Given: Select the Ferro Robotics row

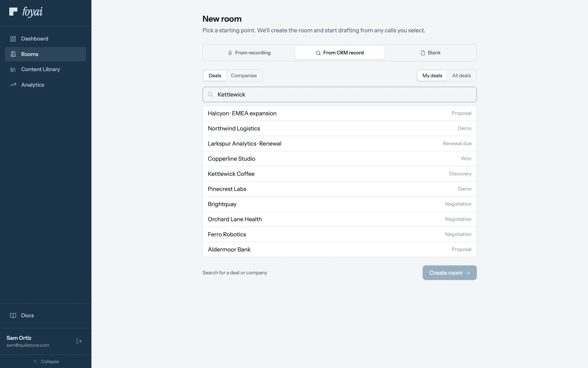Looking at the screenshot, I should tap(340, 234).
